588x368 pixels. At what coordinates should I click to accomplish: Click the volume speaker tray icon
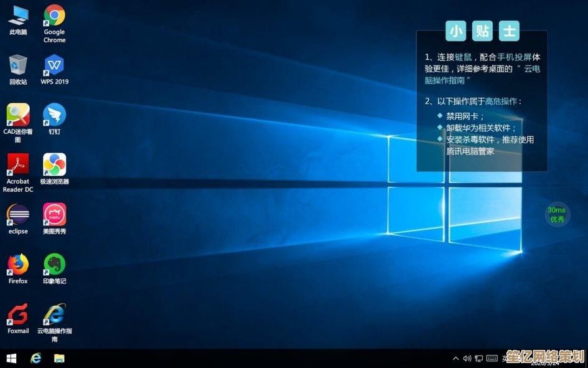pyautogui.click(x=467, y=358)
